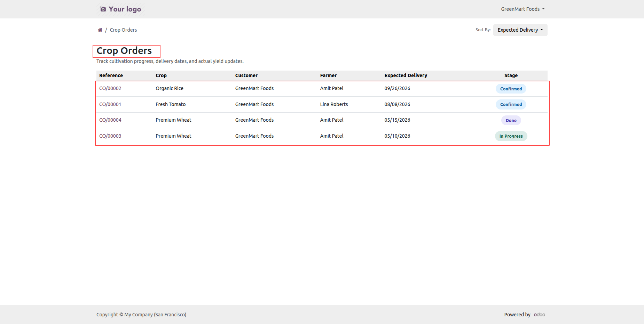Click GreenMart Foods customer in CO/00001 row
644x324 pixels.
point(254,104)
